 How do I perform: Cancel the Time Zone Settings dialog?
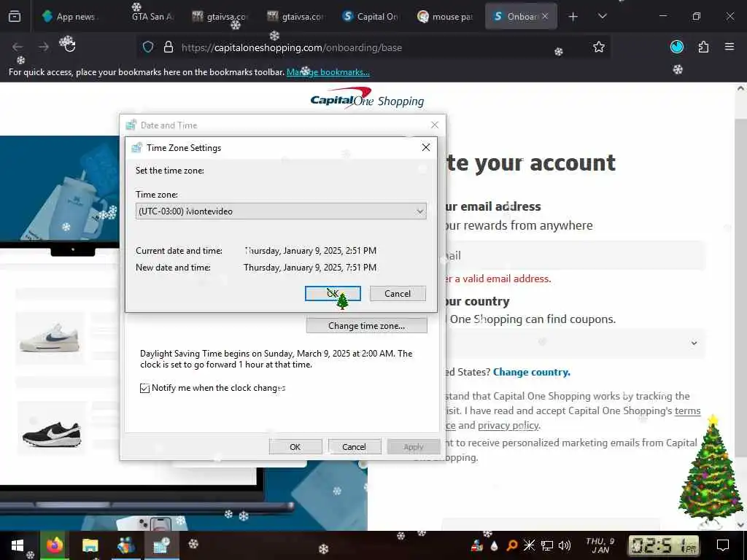pos(398,293)
